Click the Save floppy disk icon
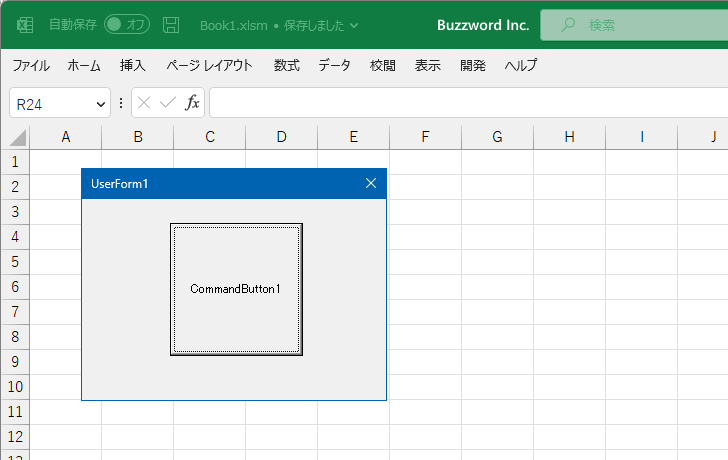728x460 pixels. tap(171, 25)
